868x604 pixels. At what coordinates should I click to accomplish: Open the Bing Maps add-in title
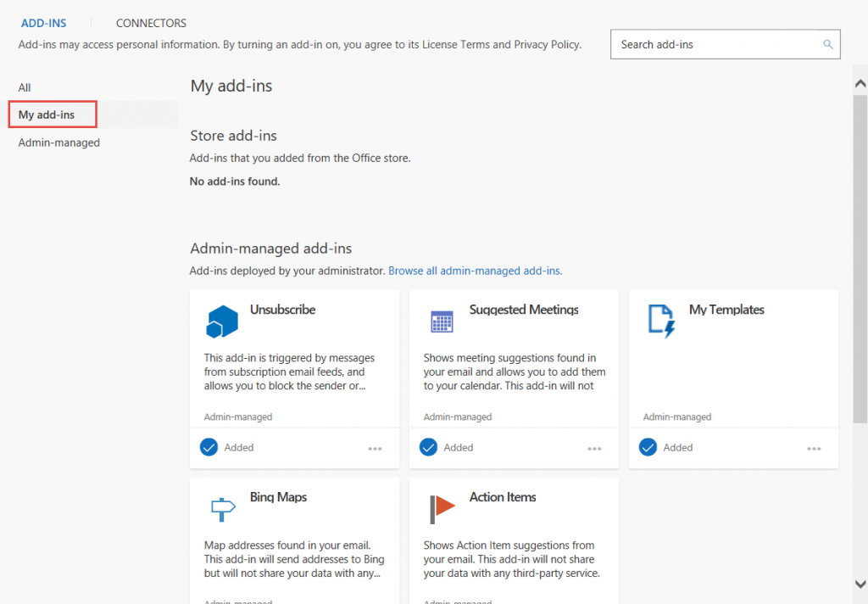coord(278,497)
